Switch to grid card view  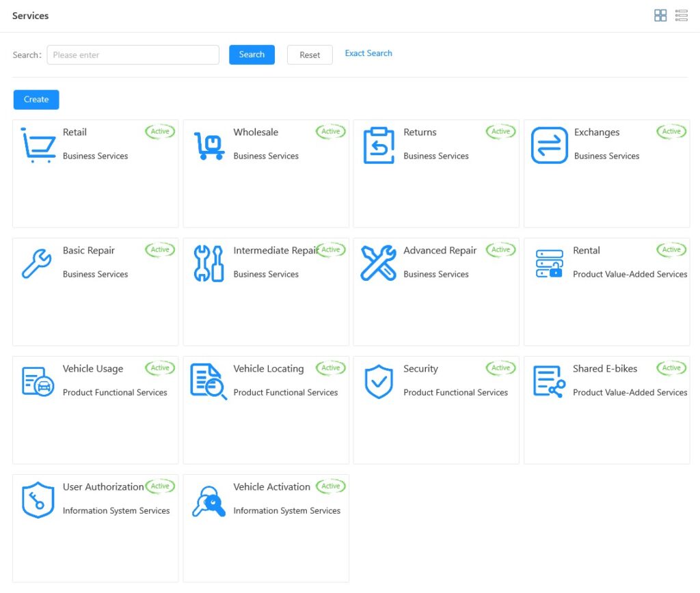coord(660,16)
